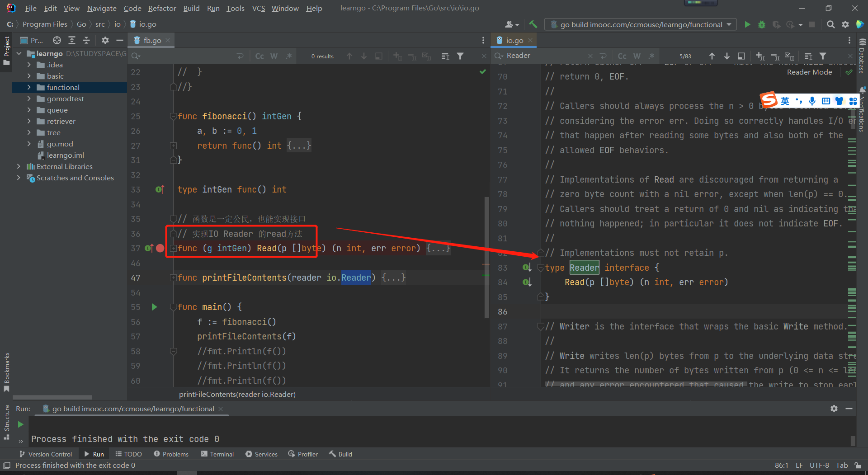Click Select Opened File target icon
This screenshot has height=475, width=868.
pos(57,40)
